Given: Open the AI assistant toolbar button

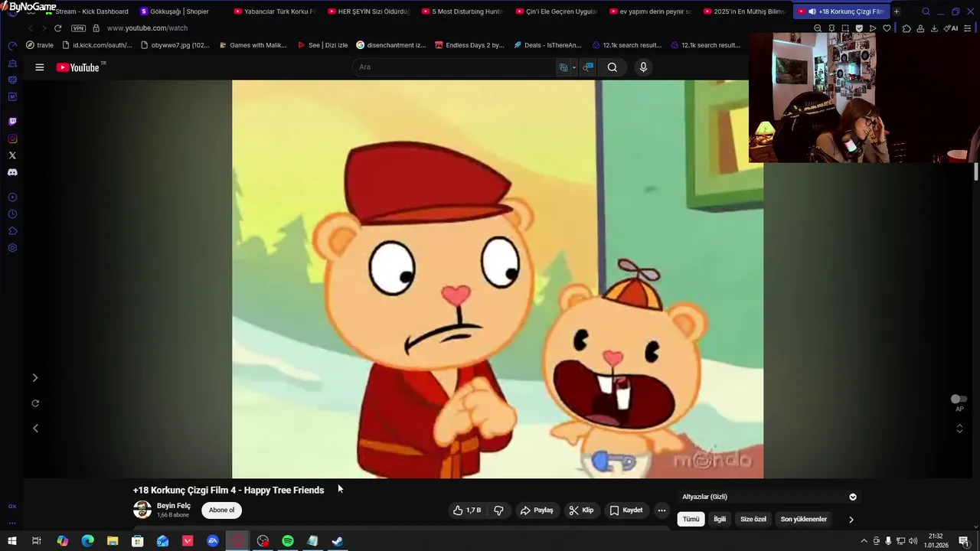Looking at the screenshot, I should click(x=951, y=28).
